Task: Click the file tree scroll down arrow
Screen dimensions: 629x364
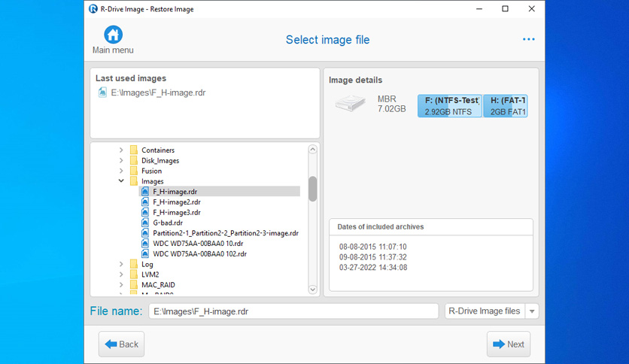Action: click(313, 289)
